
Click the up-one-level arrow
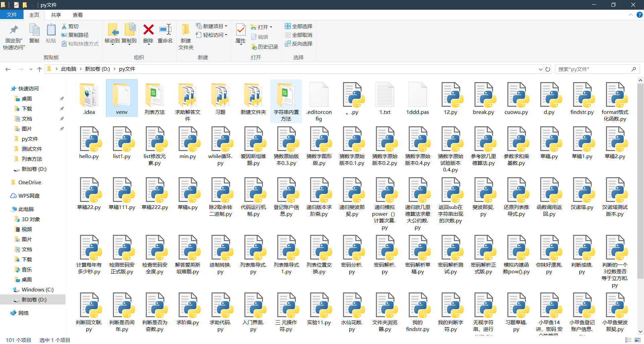[x=40, y=69]
